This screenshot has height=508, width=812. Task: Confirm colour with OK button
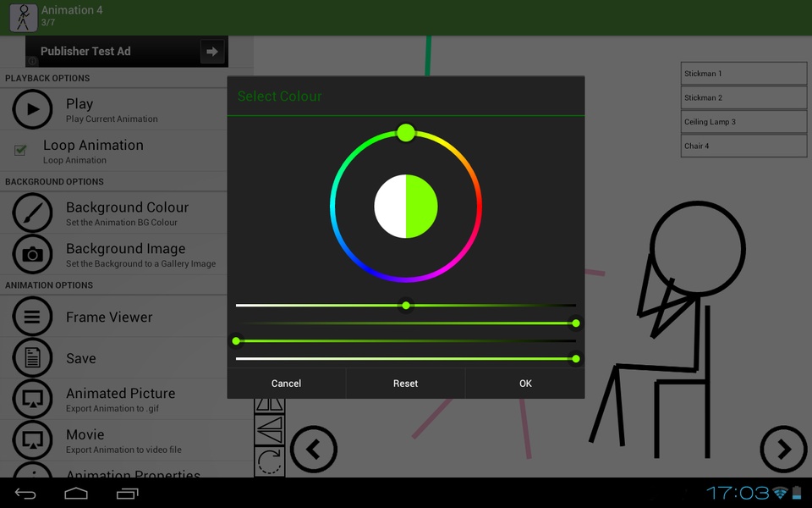tap(525, 384)
